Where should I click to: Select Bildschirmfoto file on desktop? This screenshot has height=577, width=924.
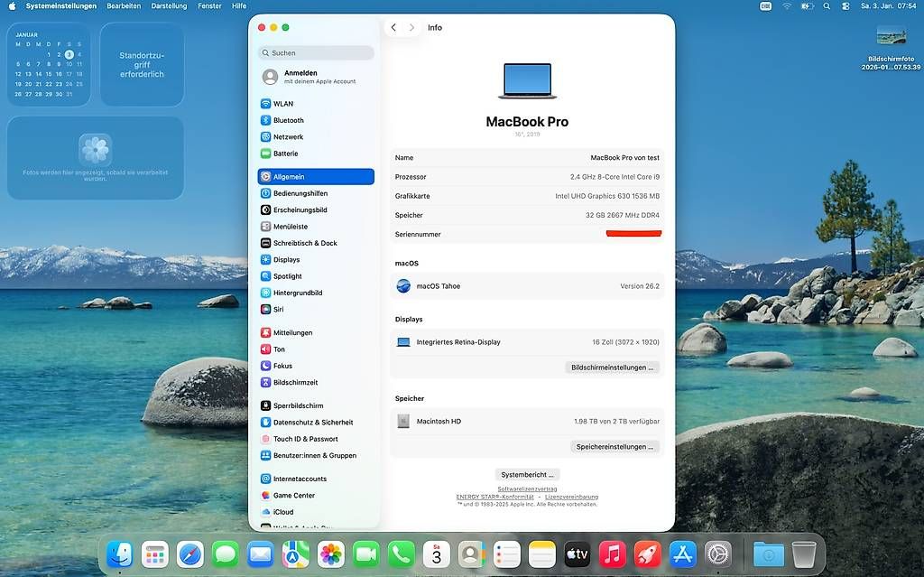click(891, 49)
